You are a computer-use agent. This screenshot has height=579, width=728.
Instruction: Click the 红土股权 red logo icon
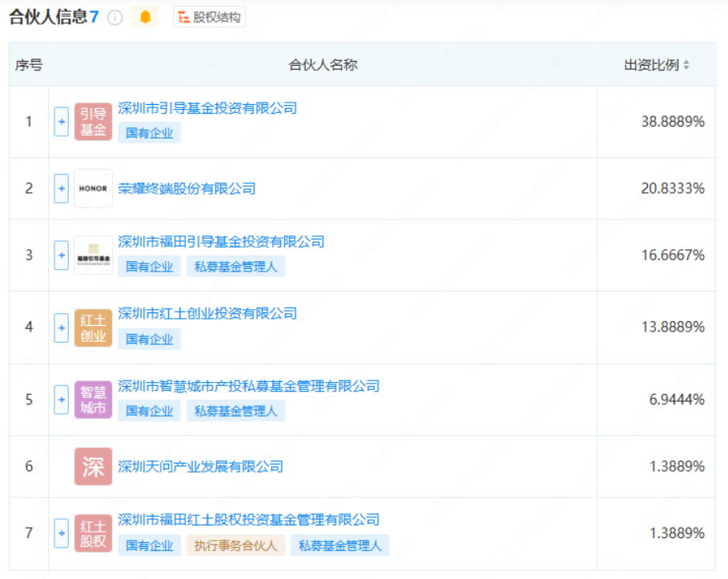tap(93, 533)
